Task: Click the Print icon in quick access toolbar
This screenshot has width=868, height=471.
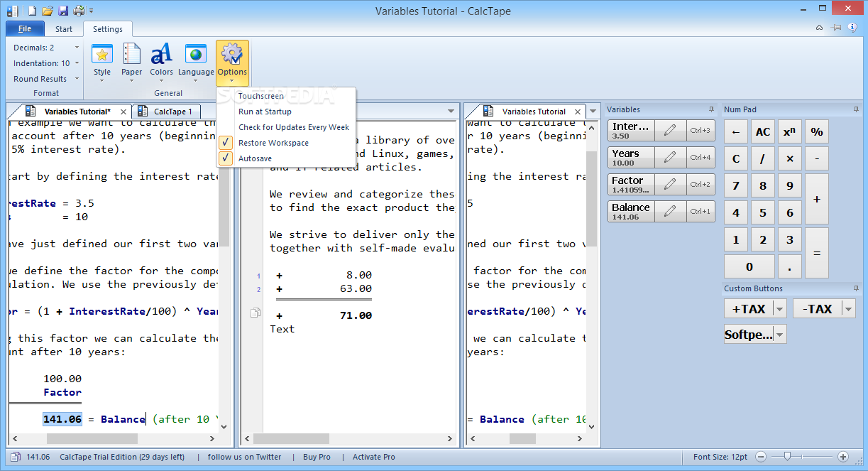Action: coord(79,11)
